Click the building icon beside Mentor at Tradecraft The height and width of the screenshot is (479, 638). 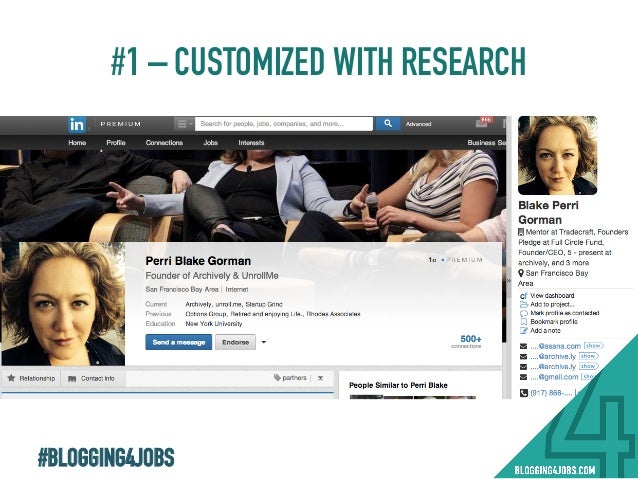(x=521, y=232)
